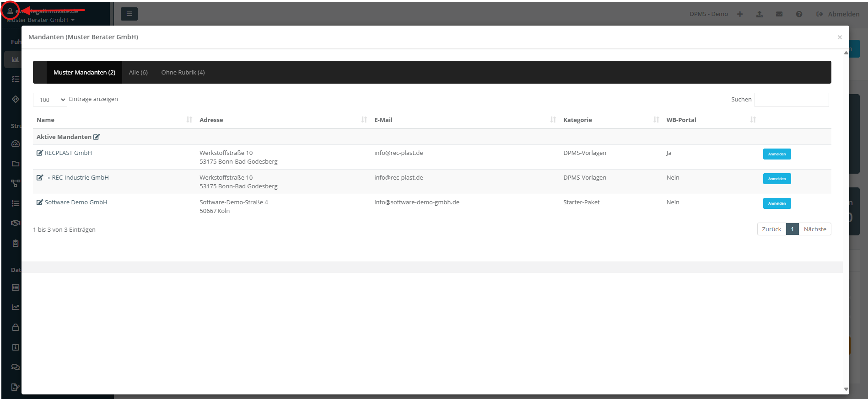
Task: Click into the Suchen search field
Action: tap(791, 100)
